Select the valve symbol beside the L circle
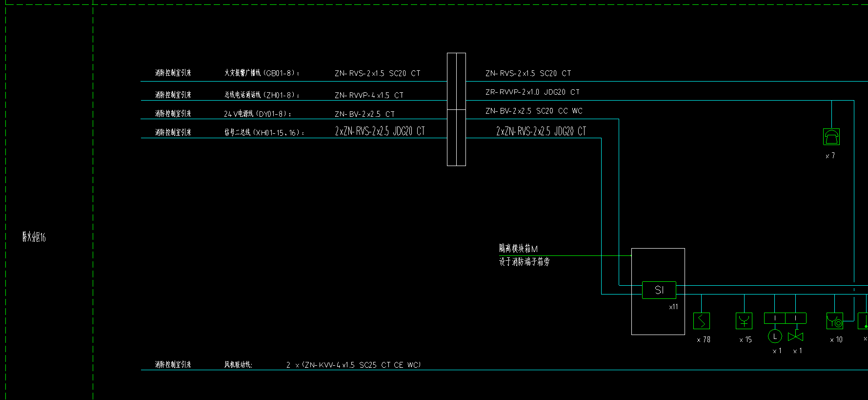 point(796,336)
